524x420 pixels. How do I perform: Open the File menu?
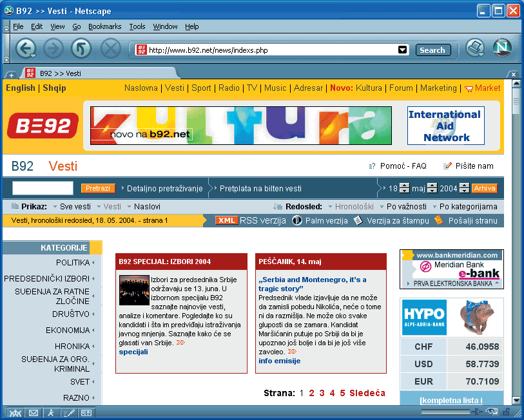pyautogui.click(x=18, y=26)
